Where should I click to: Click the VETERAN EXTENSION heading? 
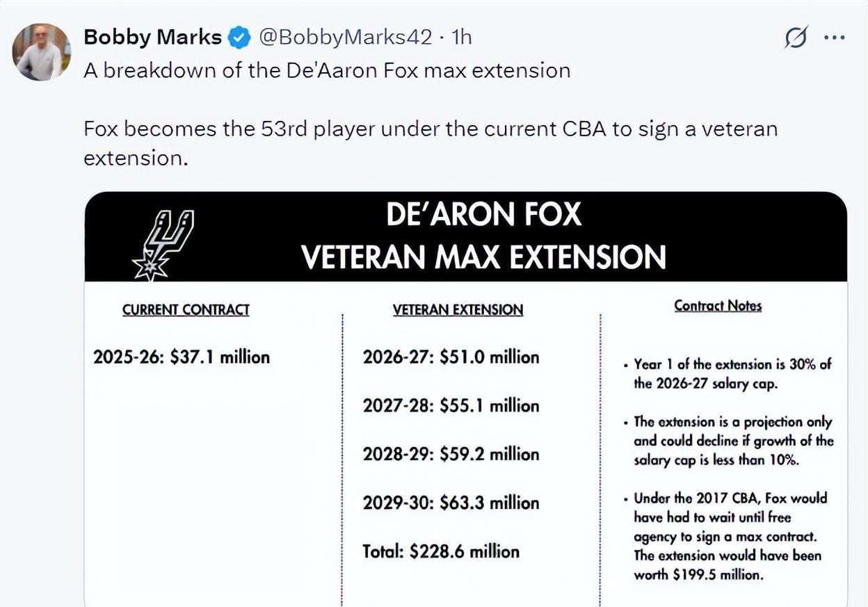(x=458, y=310)
